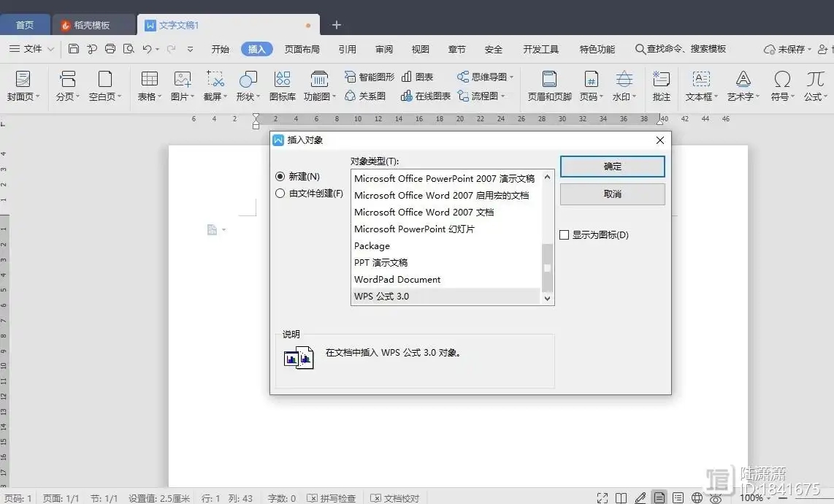
Task: Switch to the 视图 ribbon tab
Action: pos(420,49)
